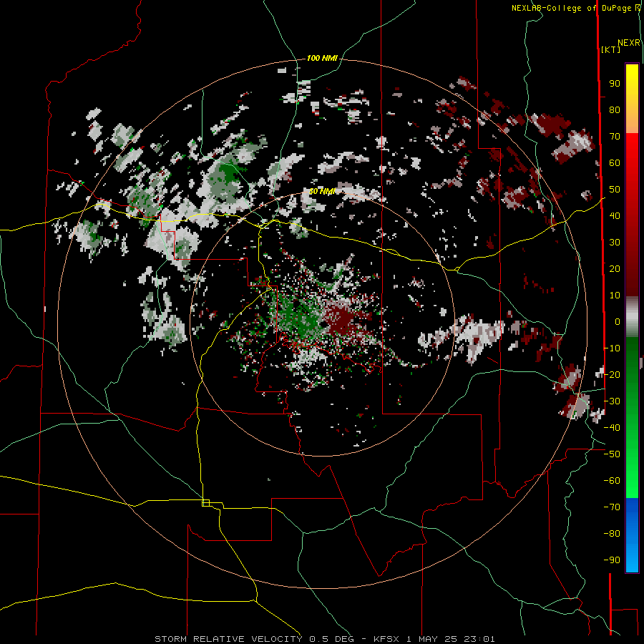The width and height of the screenshot is (644, 644).
Task: Pick the blue segment of the color bar
Action: [632, 535]
